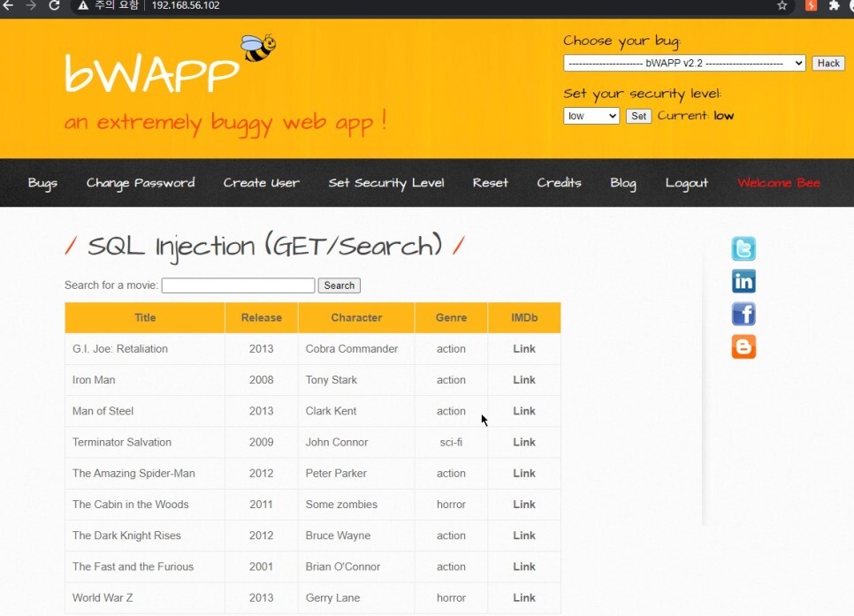The height and width of the screenshot is (616, 854).
Task: Open the Credits menu item
Action: coord(559,183)
